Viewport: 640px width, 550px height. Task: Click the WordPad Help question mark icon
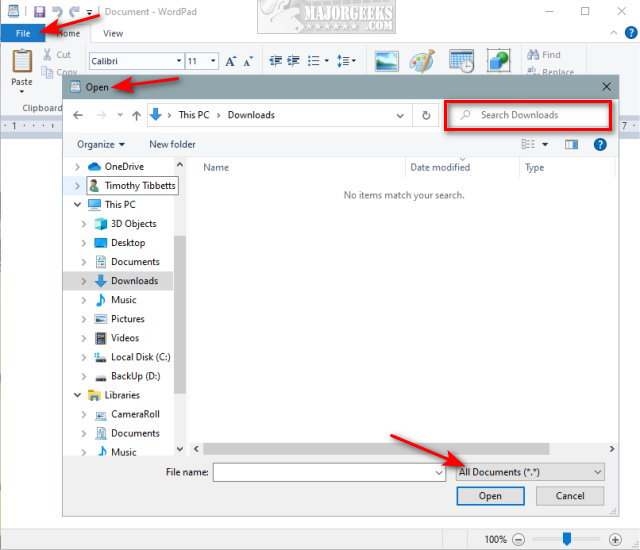pyautogui.click(x=631, y=33)
